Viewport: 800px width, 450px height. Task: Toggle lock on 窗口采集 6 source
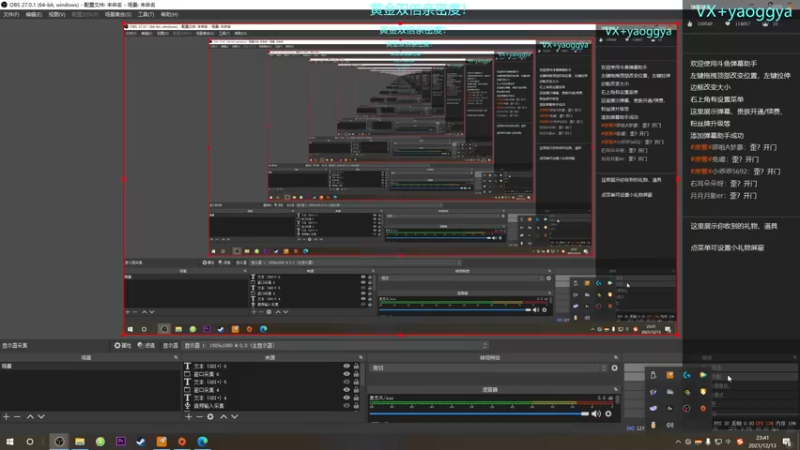356,374
